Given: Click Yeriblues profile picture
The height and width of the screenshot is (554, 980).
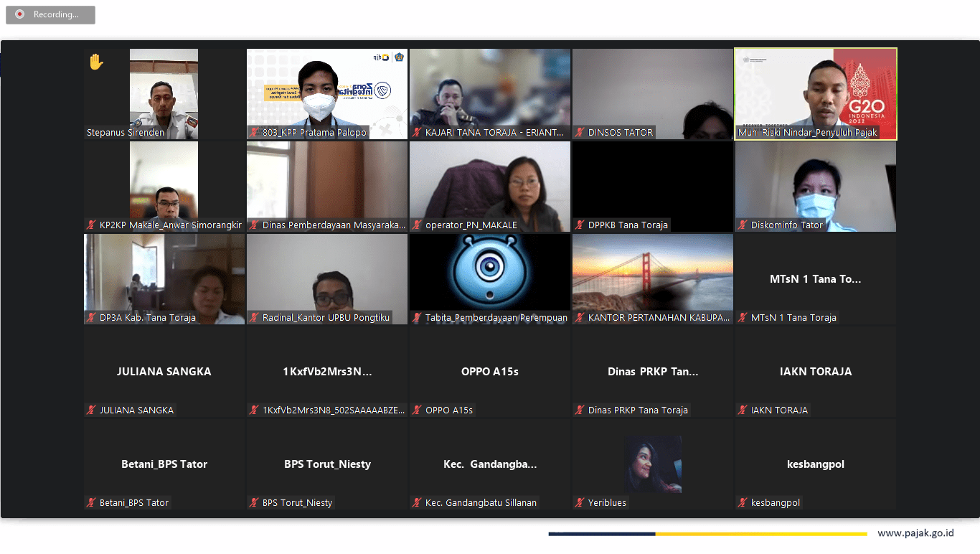Looking at the screenshot, I should [653, 464].
